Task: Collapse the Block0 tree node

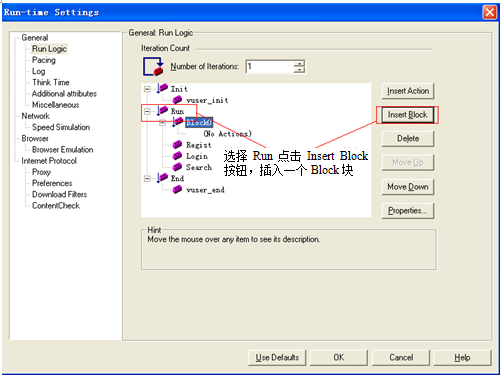Action: click(162, 123)
